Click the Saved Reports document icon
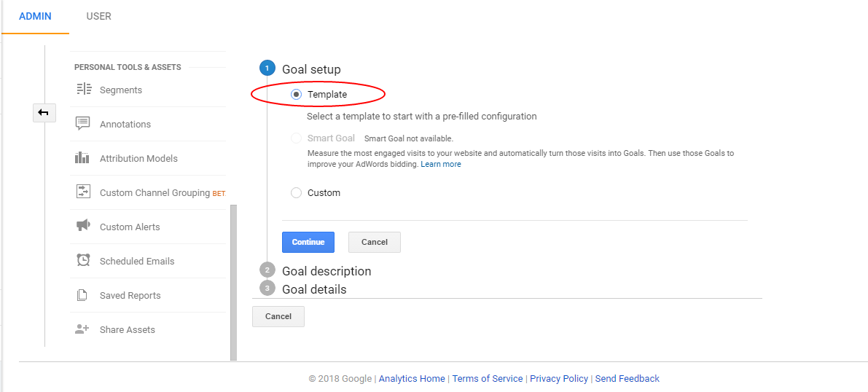The image size is (868, 392). (82, 295)
